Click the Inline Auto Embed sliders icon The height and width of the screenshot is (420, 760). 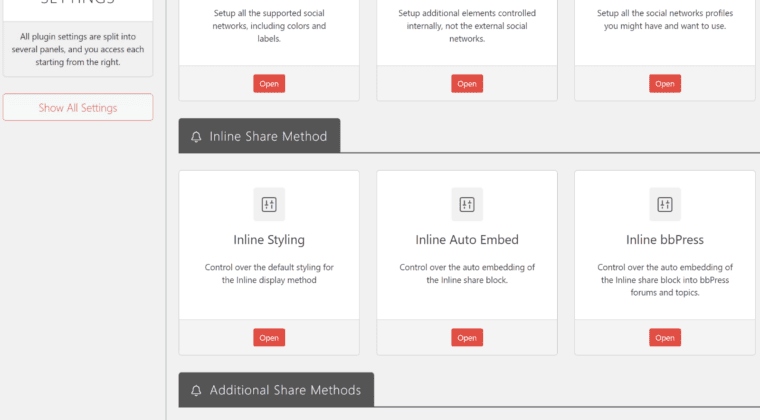(467, 204)
